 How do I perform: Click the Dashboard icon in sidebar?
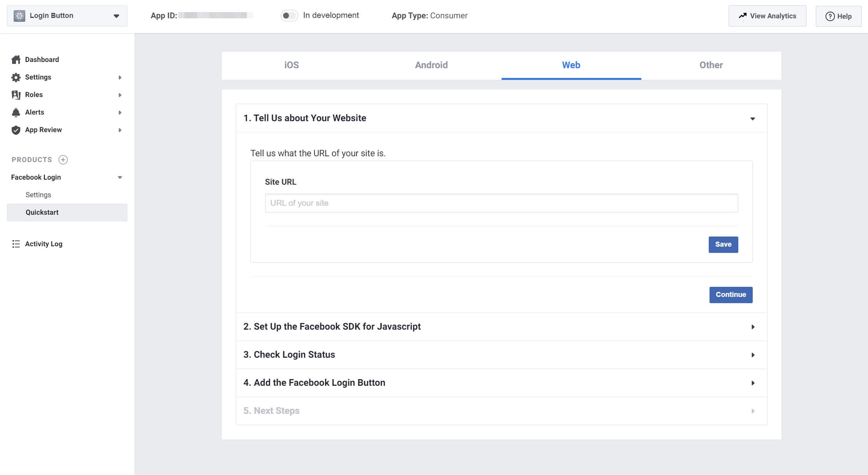tap(16, 59)
